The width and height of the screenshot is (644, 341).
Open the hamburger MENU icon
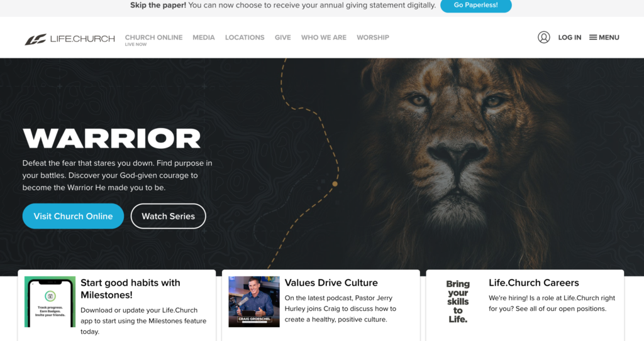(x=593, y=37)
